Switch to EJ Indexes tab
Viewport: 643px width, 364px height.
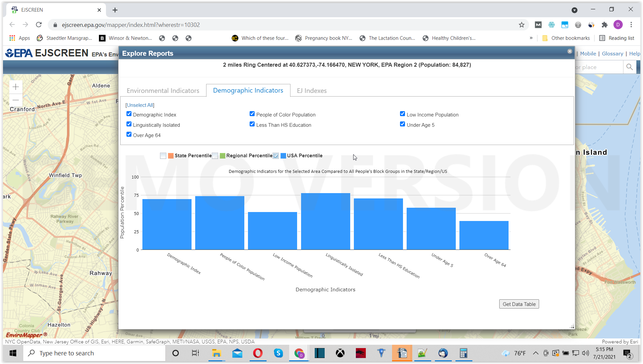(311, 91)
